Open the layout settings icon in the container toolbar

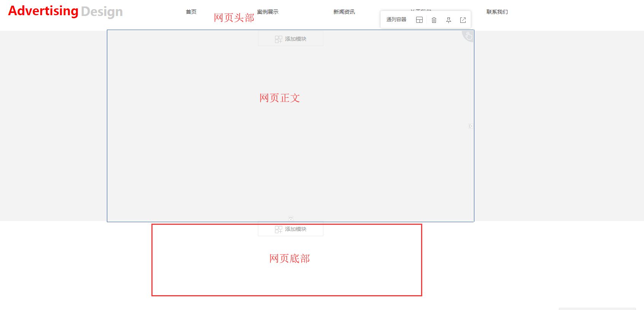click(x=419, y=20)
